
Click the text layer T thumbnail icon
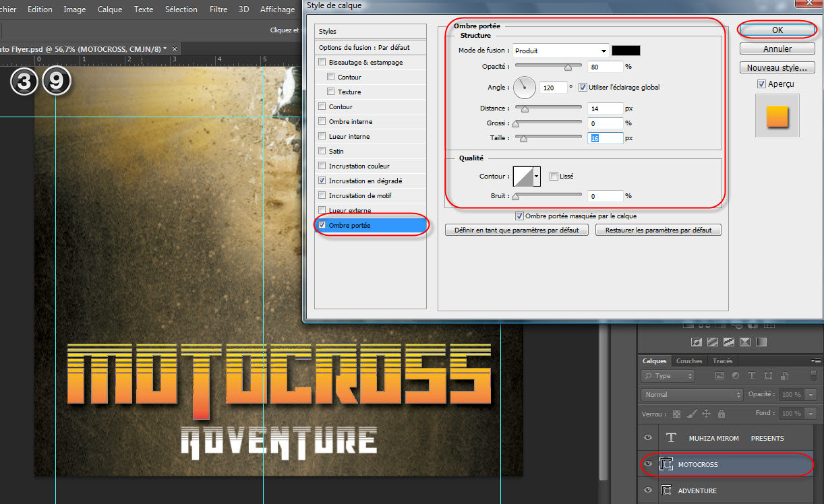(x=671, y=438)
